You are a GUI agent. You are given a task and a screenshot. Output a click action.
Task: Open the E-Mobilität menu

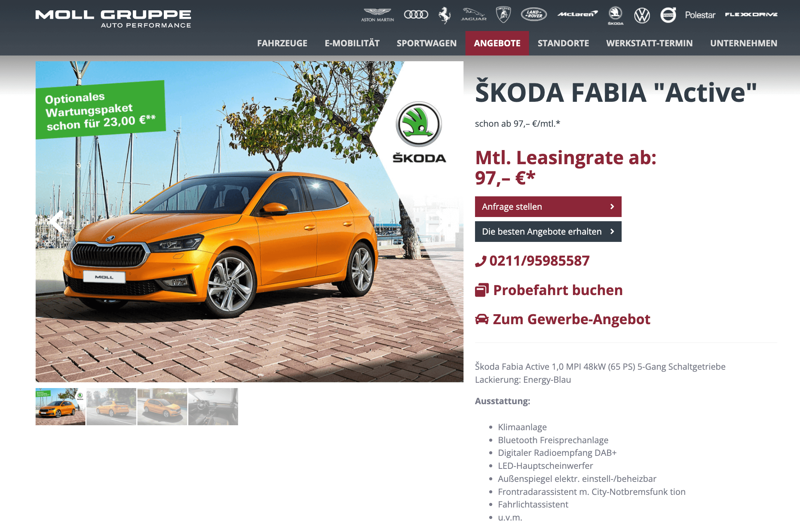click(352, 43)
